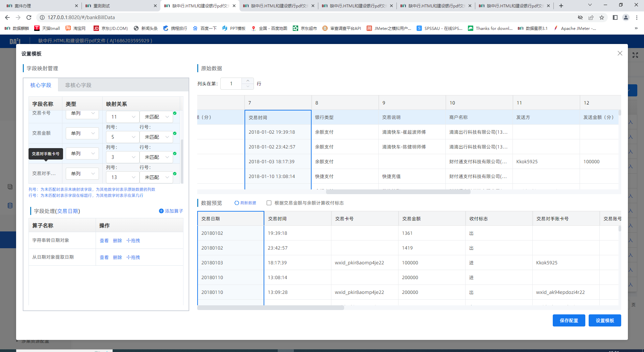644x352 pixels.
Task: Open column number dropdown showing 3
Action: (x=122, y=157)
